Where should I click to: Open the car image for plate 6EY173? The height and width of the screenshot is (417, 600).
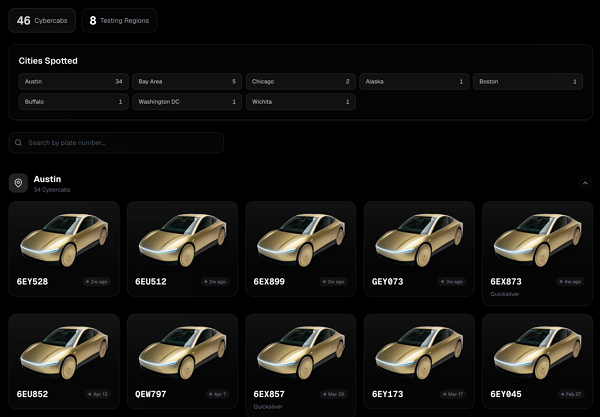pos(419,352)
